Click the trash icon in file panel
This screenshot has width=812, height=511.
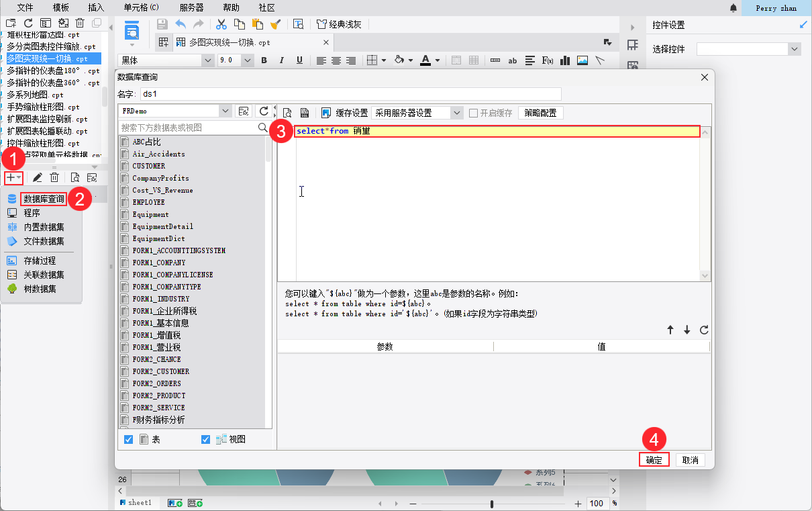pyautogui.click(x=80, y=24)
